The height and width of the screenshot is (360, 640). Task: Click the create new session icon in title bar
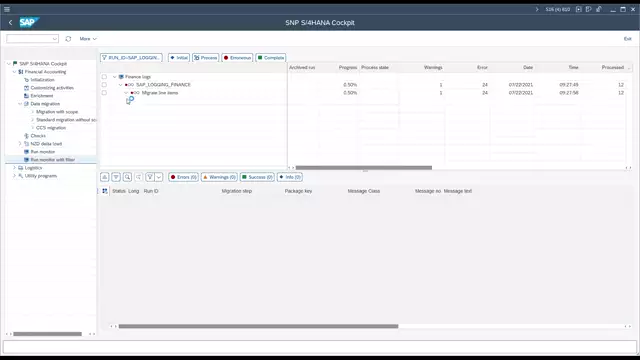coord(578,9)
